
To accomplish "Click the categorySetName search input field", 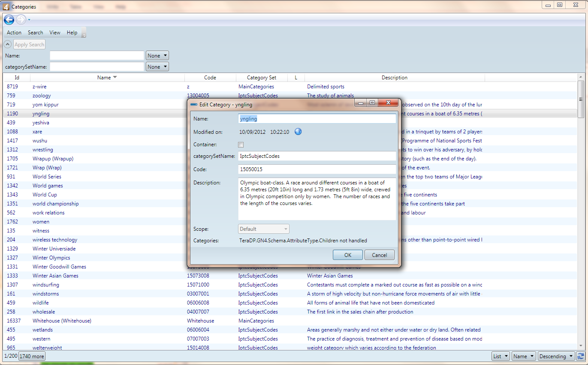I will (x=97, y=66).
